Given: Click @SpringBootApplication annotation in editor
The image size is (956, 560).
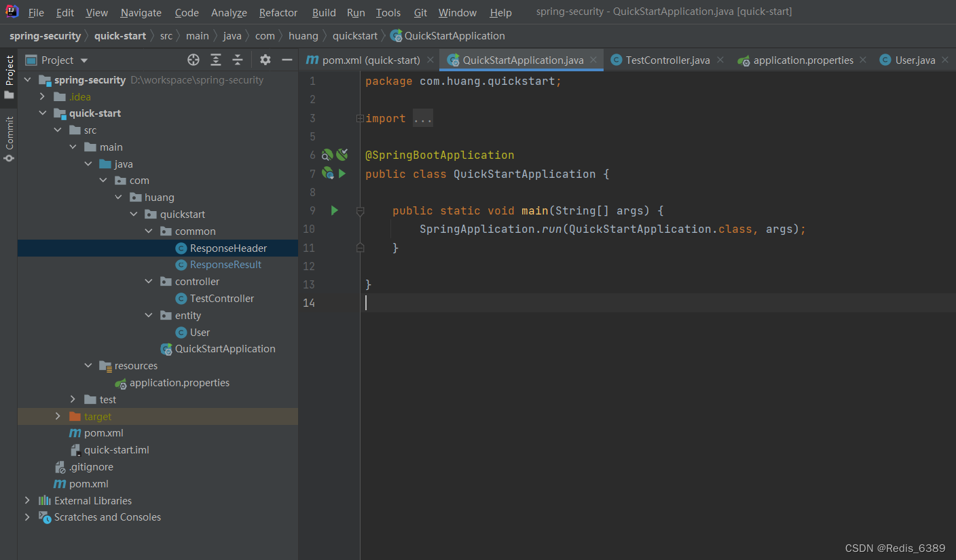Looking at the screenshot, I should [x=440, y=155].
